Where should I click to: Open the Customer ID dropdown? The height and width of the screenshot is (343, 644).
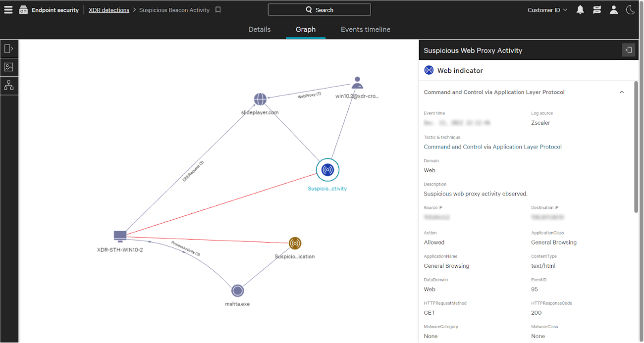coord(547,10)
